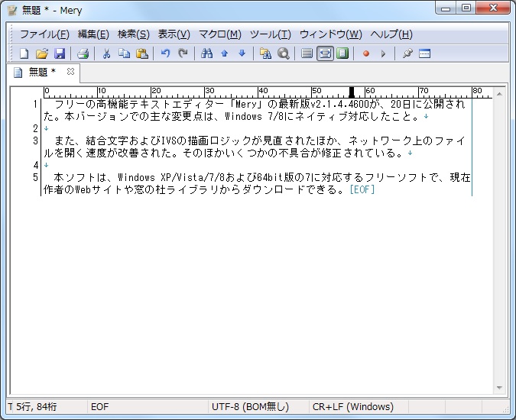Maximize the Mery window

[466, 8]
